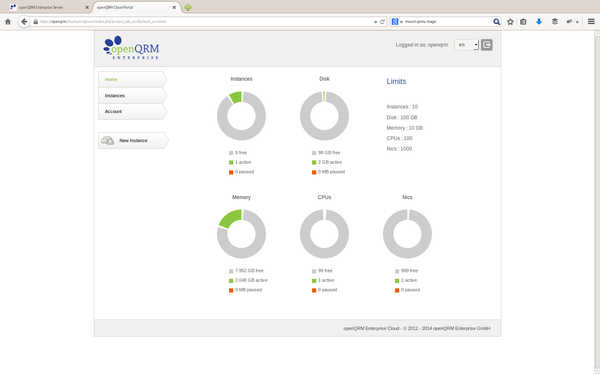Open the add-on icon dropdown arrow
This screenshot has height=374, width=600.
tap(577, 22)
